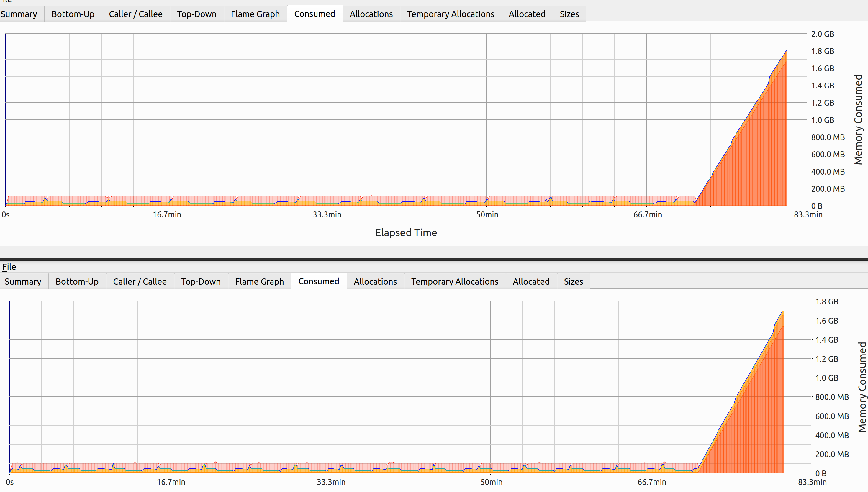Select Consumed tab in bottom window
Image resolution: width=868 pixels, height=492 pixels.
coord(318,281)
